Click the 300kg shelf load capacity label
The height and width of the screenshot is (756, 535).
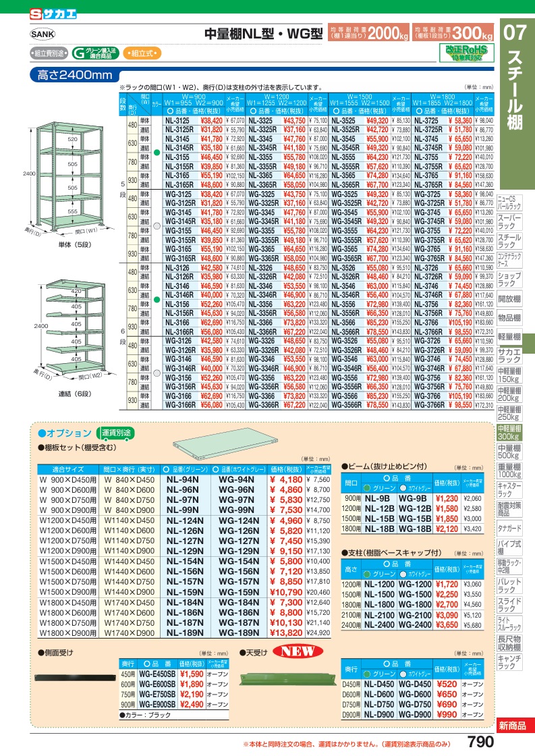[x=453, y=32]
